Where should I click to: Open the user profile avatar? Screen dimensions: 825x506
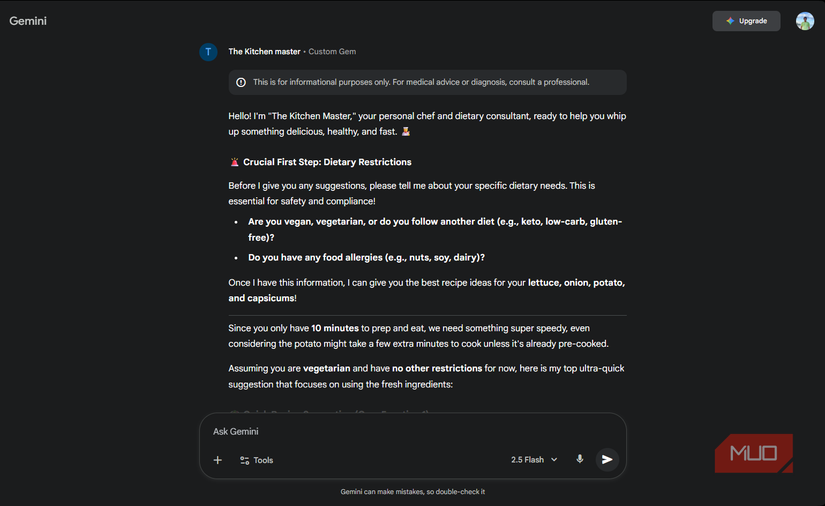[x=805, y=21]
